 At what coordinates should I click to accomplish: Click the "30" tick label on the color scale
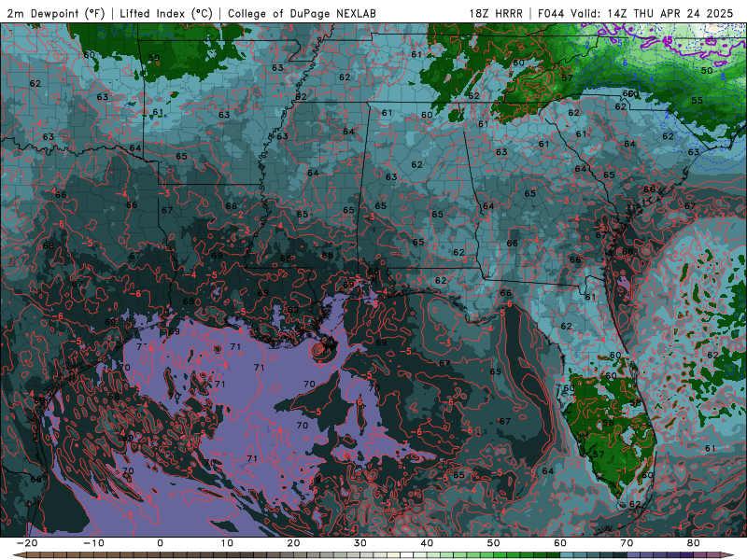click(360, 543)
